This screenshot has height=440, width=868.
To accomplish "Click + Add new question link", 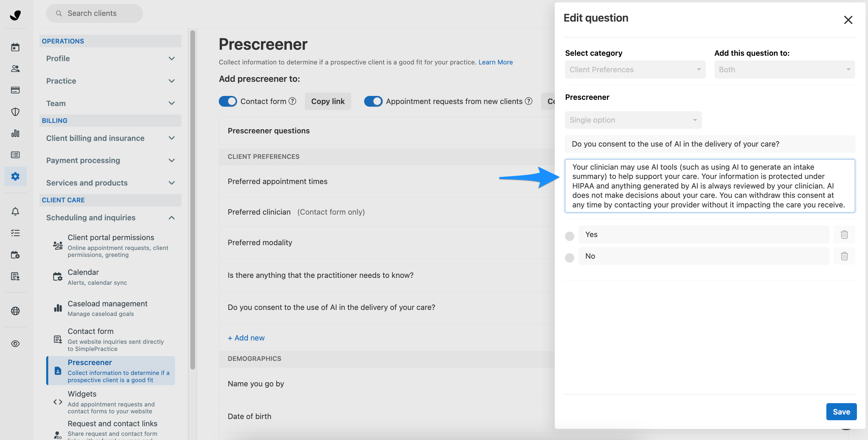I will pos(246,337).
